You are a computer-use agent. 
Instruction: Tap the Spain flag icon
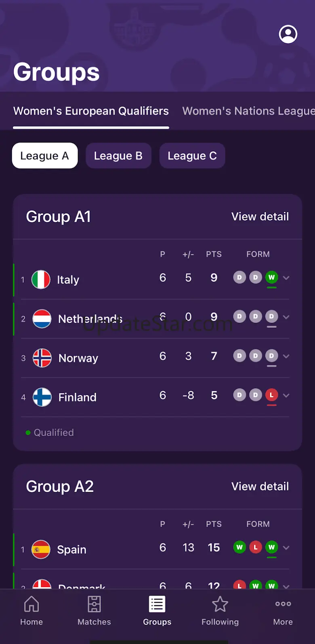(x=41, y=549)
